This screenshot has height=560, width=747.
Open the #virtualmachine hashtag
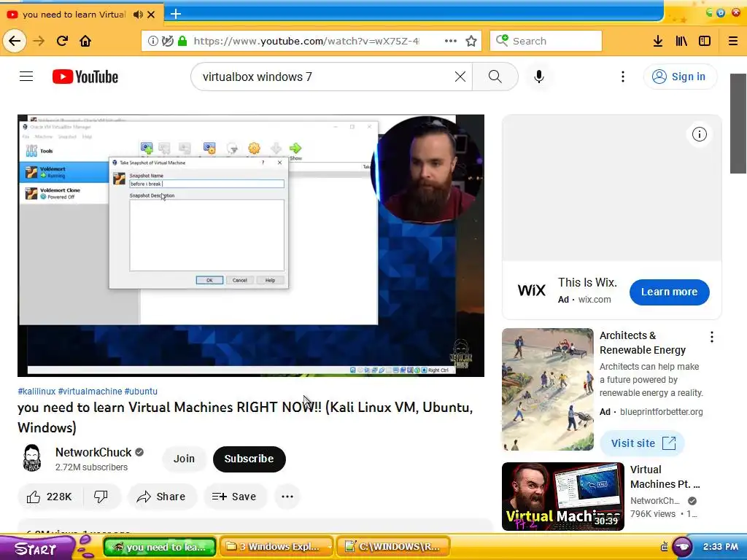coord(90,392)
